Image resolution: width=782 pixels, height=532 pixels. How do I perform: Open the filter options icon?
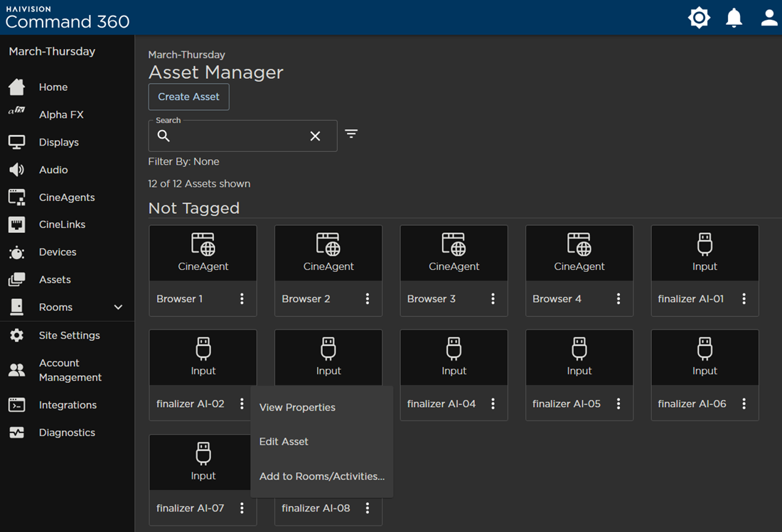(351, 134)
